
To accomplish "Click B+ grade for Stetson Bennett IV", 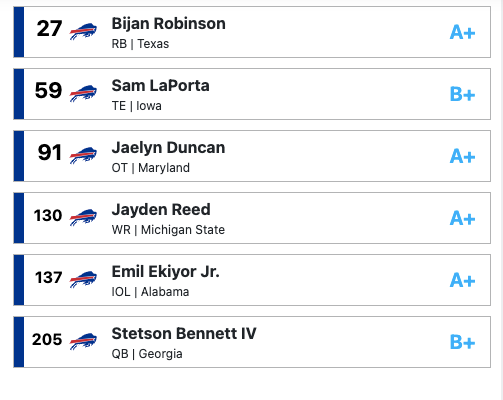I will (x=462, y=342).
